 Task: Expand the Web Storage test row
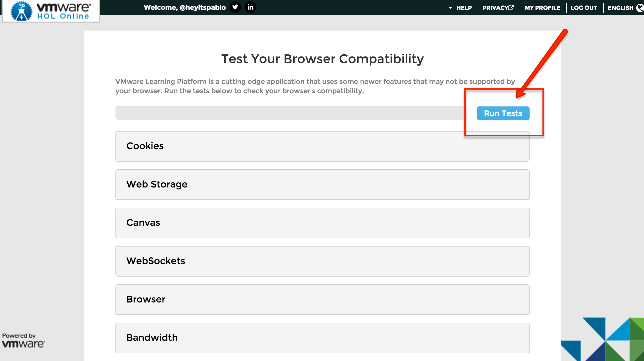coord(322,184)
